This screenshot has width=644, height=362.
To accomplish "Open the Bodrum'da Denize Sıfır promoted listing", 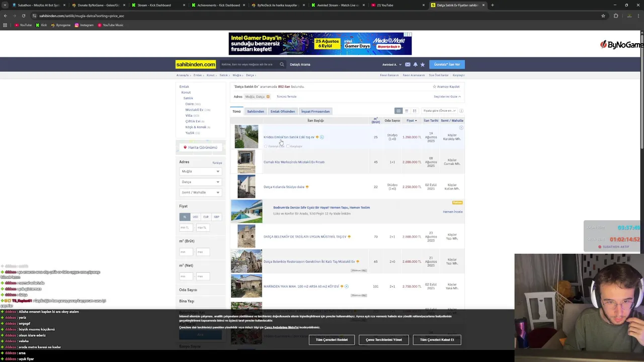I will point(321,208).
